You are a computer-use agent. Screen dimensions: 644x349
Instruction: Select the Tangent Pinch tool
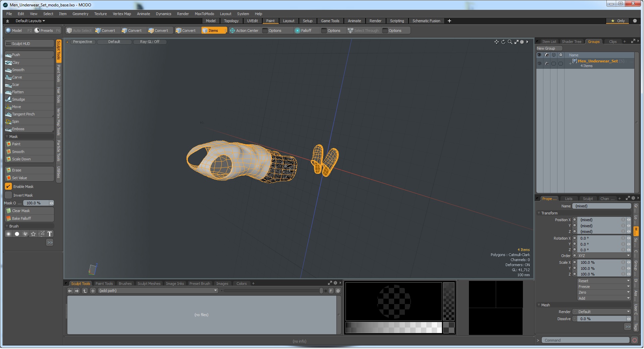coord(29,114)
